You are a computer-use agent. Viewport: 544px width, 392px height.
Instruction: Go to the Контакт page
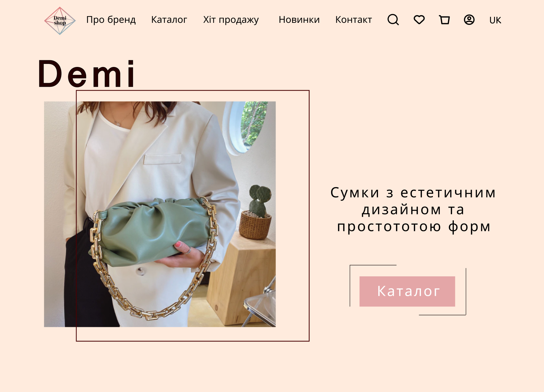click(354, 20)
